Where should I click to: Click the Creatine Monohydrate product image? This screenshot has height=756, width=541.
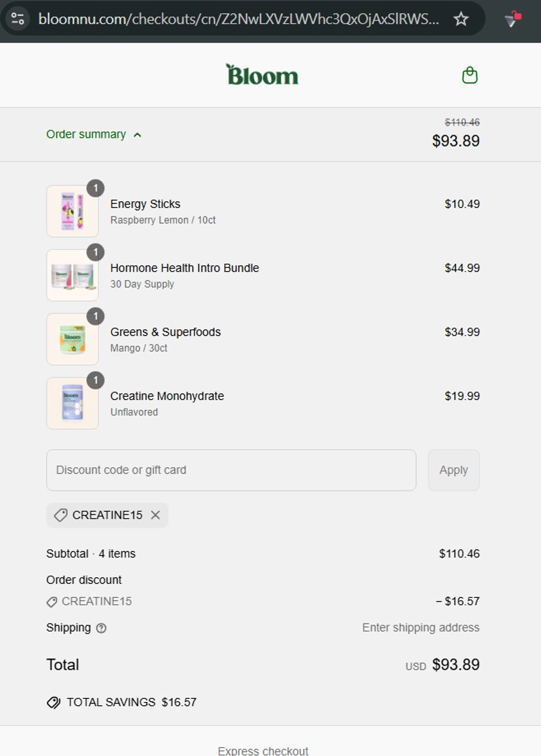tap(73, 403)
